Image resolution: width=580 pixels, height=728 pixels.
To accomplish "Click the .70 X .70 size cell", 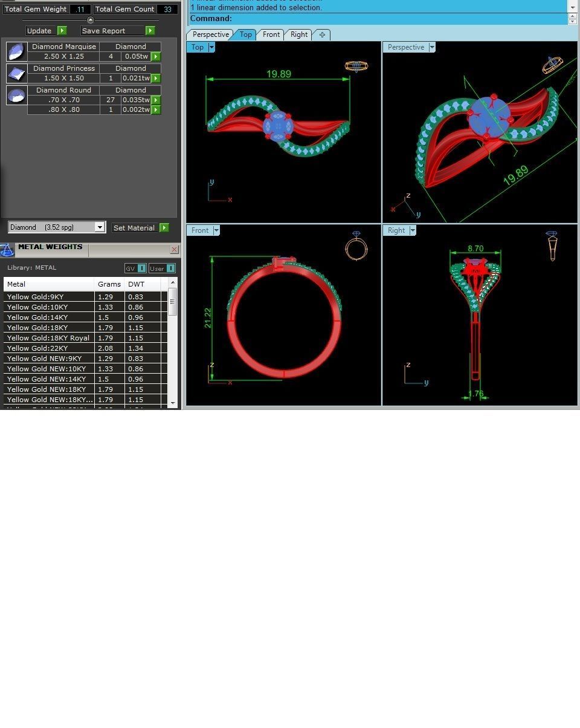I will pos(64,100).
